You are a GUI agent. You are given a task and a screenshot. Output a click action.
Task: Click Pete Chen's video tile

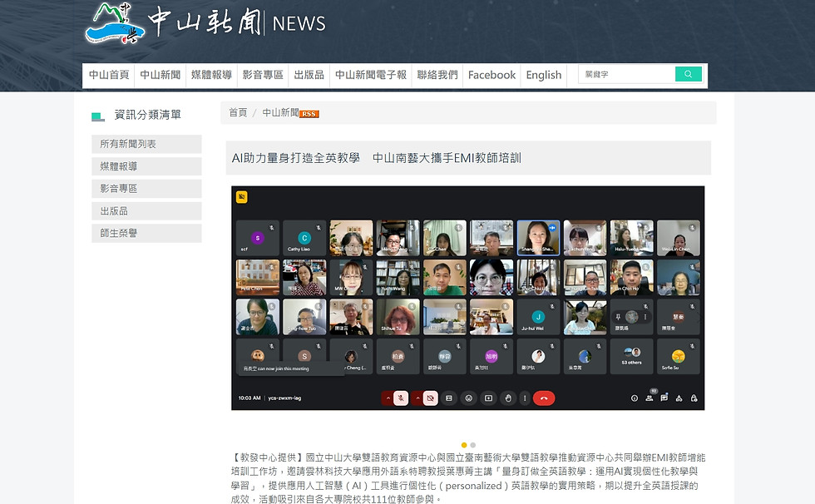(x=258, y=277)
